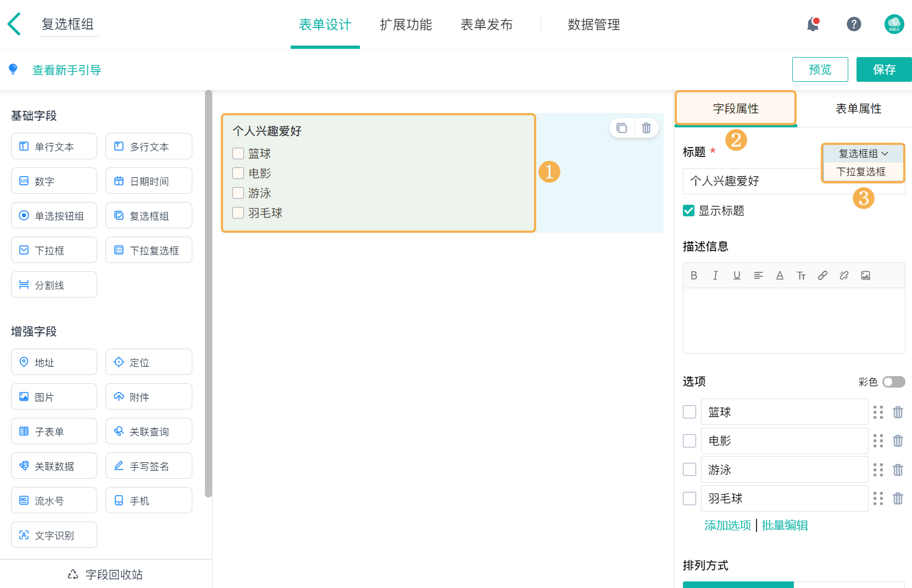The height and width of the screenshot is (588, 912).
Task: Choose 下拉复选框 from the type list
Action: point(861,172)
